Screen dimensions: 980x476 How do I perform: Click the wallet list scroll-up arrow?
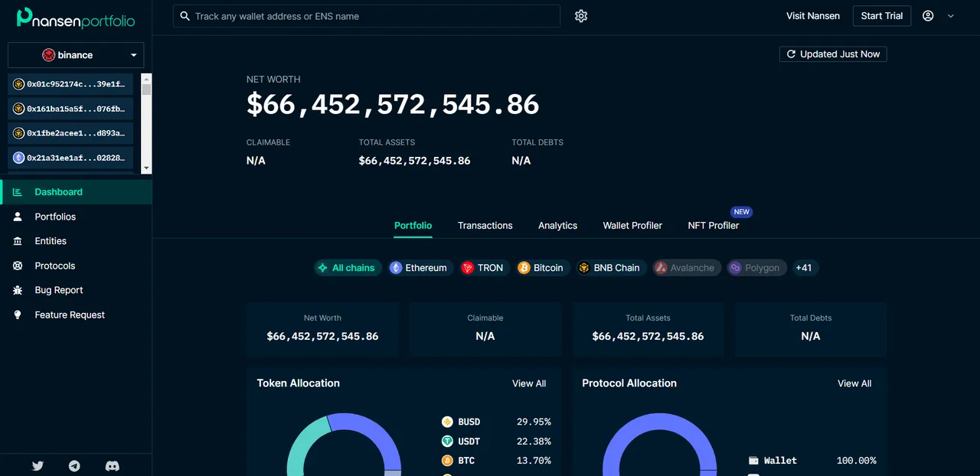(146, 78)
